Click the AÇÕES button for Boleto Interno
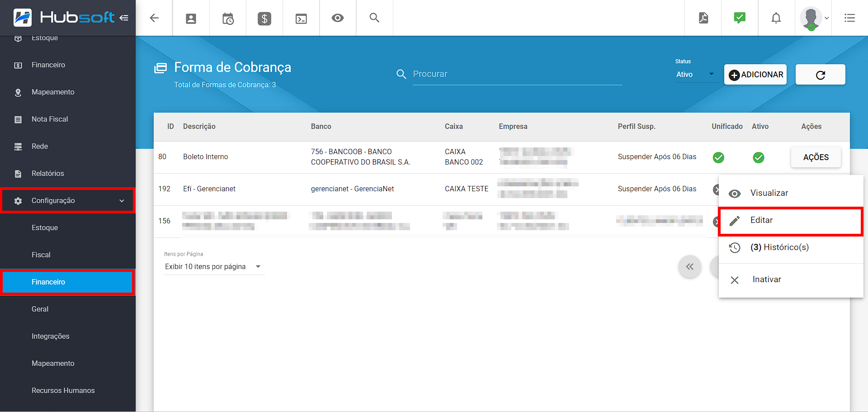The height and width of the screenshot is (412, 868). (816, 157)
